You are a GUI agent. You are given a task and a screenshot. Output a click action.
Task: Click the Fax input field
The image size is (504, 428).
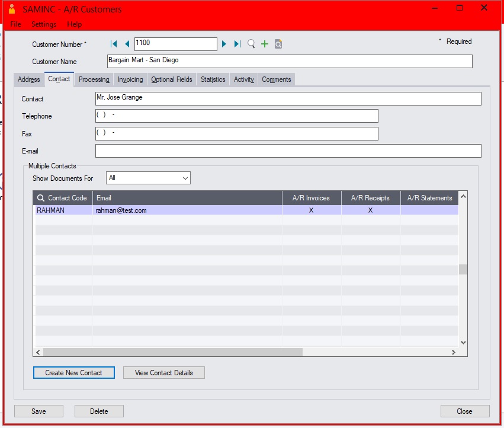[236, 133]
